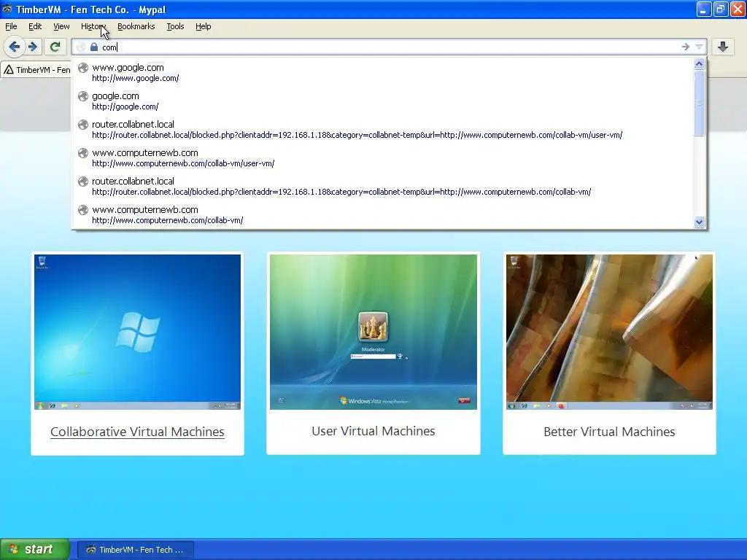The width and height of the screenshot is (747, 560).
Task: Click the Forward navigation arrow
Action: [x=32, y=47]
